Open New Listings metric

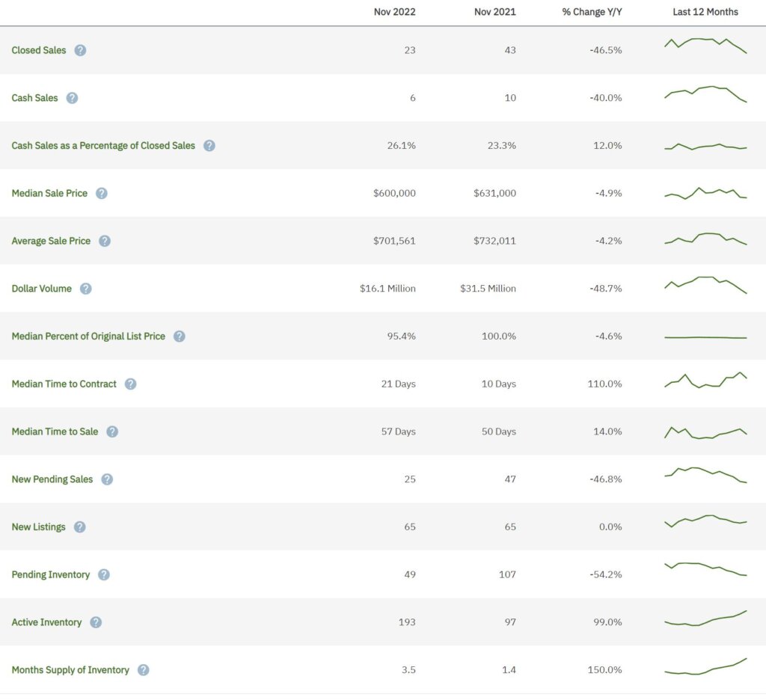(x=39, y=527)
